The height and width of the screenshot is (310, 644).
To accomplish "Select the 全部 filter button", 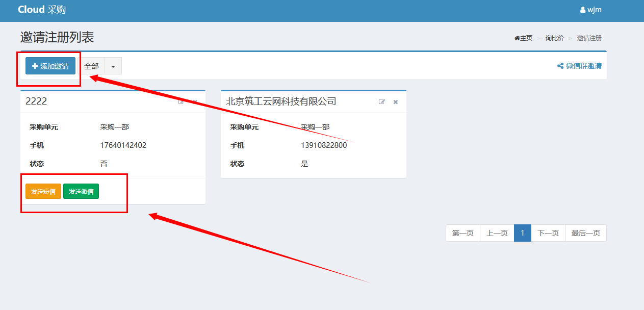I will pos(91,66).
